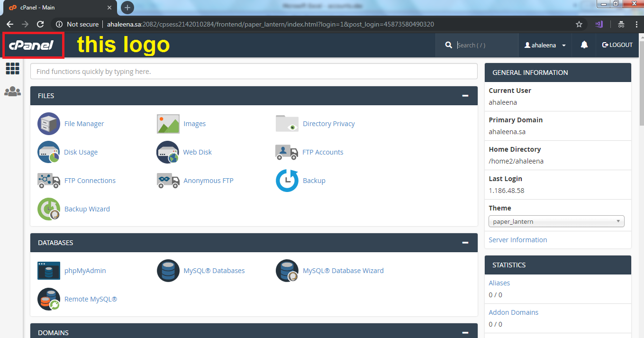Click browser back arrow
Screen dimensions: 644x338
click(x=10, y=24)
